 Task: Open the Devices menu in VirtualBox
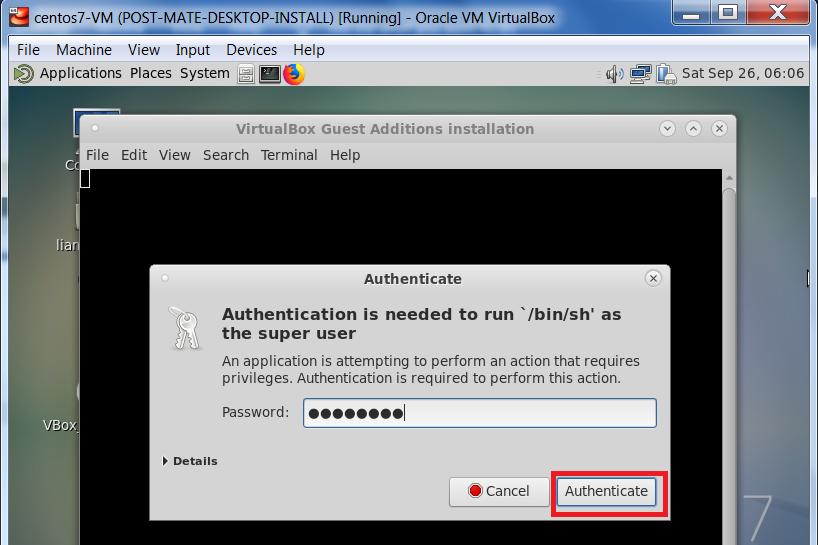click(251, 49)
